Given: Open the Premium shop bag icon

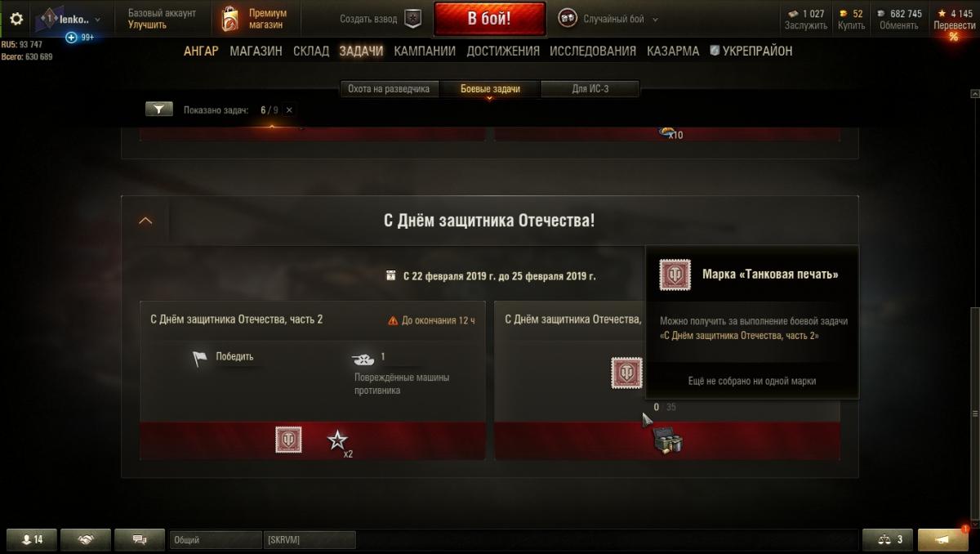Looking at the screenshot, I should click(x=230, y=19).
